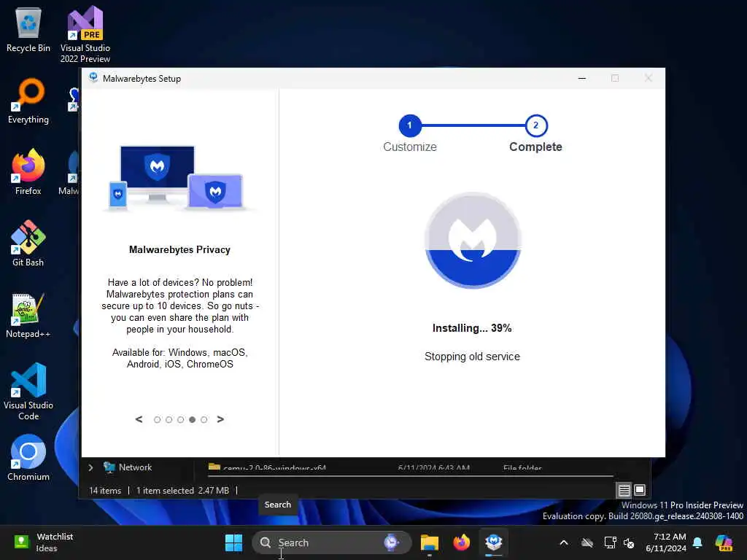Open the Recycle Bin desktop icon
The width and height of the screenshot is (747, 560).
click(28, 29)
